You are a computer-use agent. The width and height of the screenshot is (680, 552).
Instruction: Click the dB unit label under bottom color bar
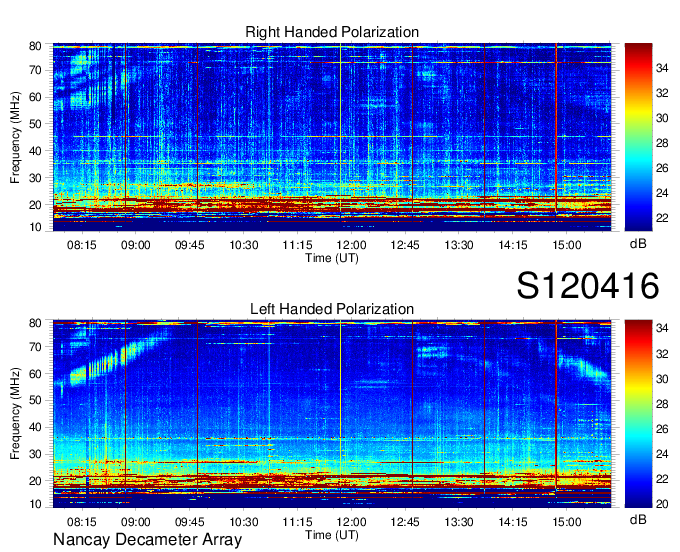point(638,519)
